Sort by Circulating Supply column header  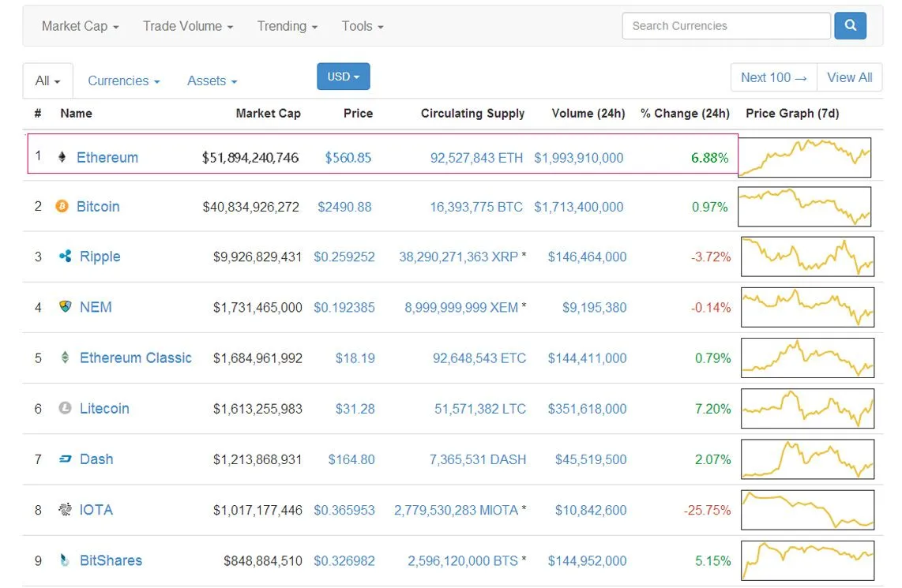[472, 113]
